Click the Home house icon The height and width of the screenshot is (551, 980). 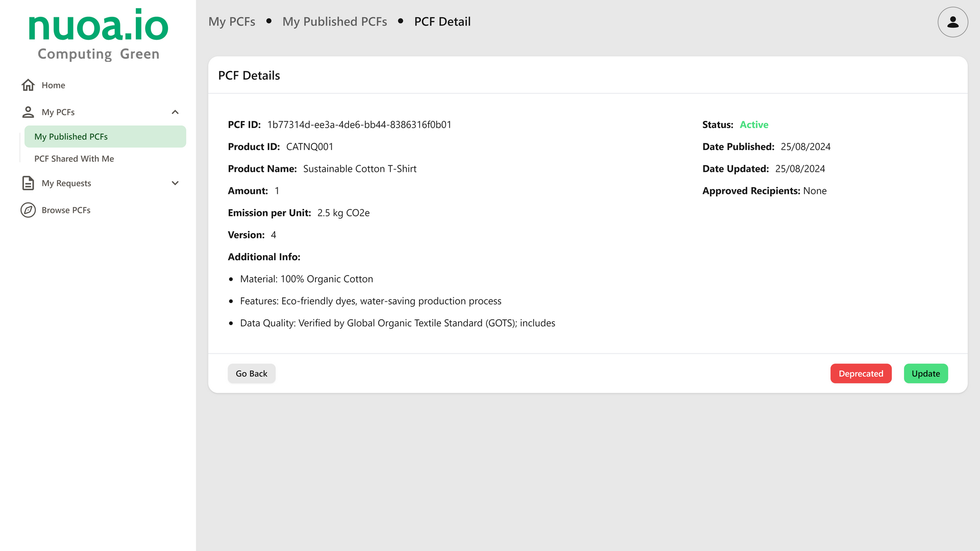tap(28, 85)
